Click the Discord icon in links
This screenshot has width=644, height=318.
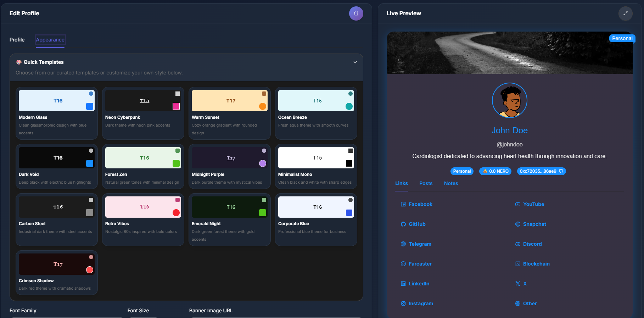[x=518, y=244]
